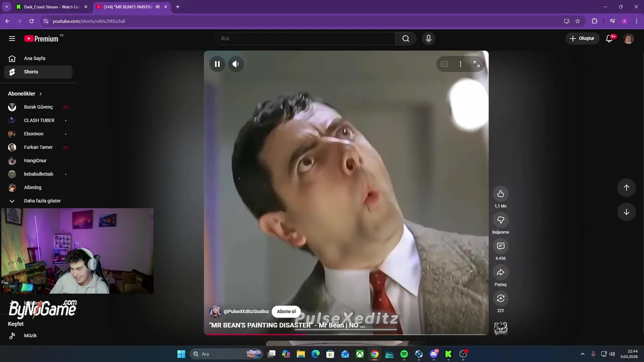The width and height of the screenshot is (644, 362).
Task: Open the Short's sound source thumbnail
Action: 501,328
